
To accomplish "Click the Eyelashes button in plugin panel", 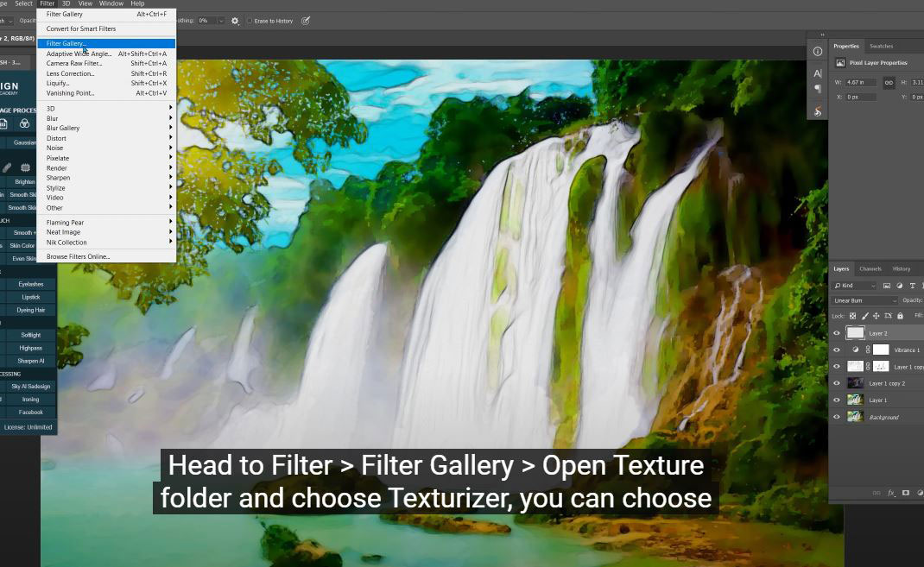I will (x=30, y=285).
